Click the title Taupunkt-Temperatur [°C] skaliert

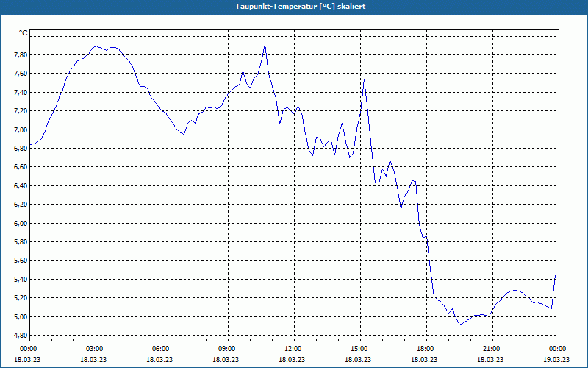pyautogui.click(x=301, y=7)
